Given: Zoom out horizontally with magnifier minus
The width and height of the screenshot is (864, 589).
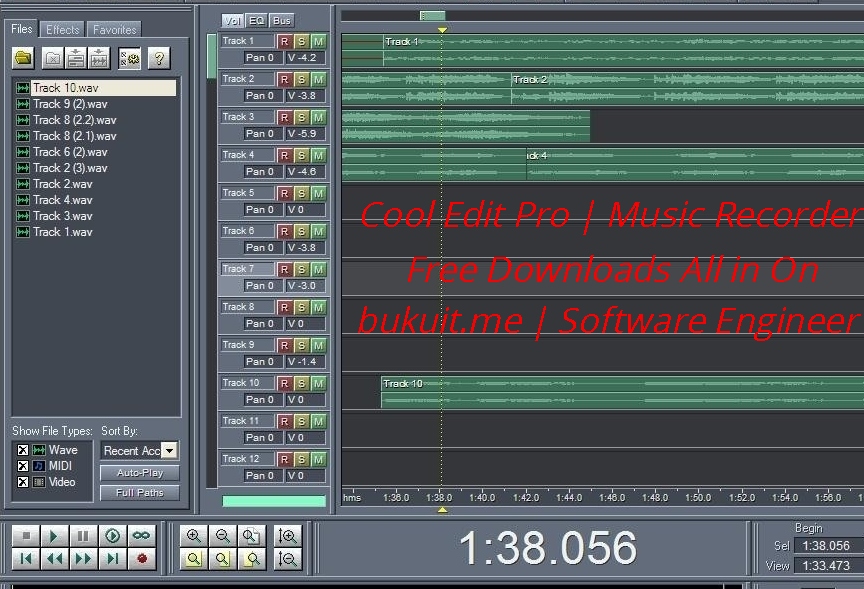Looking at the screenshot, I should [223, 536].
